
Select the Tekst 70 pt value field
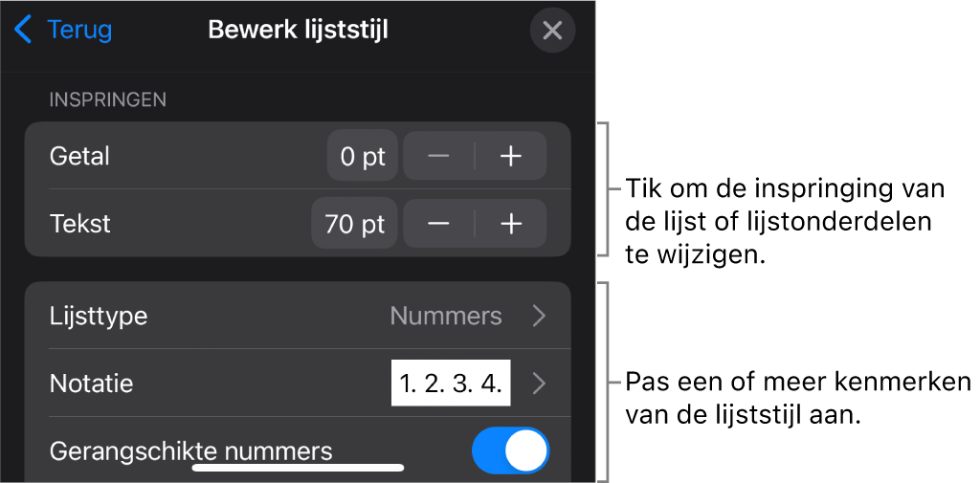click(x=354, y=225)
